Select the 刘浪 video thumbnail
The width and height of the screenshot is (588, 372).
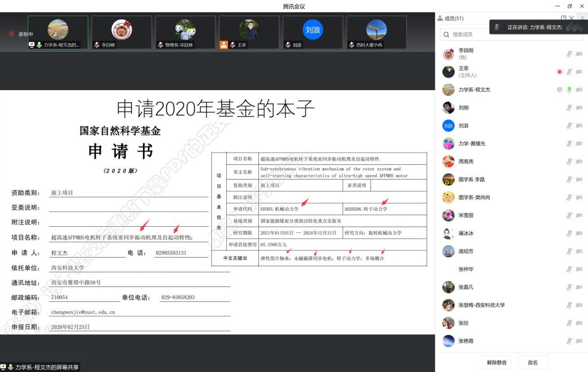click(312, 32)
